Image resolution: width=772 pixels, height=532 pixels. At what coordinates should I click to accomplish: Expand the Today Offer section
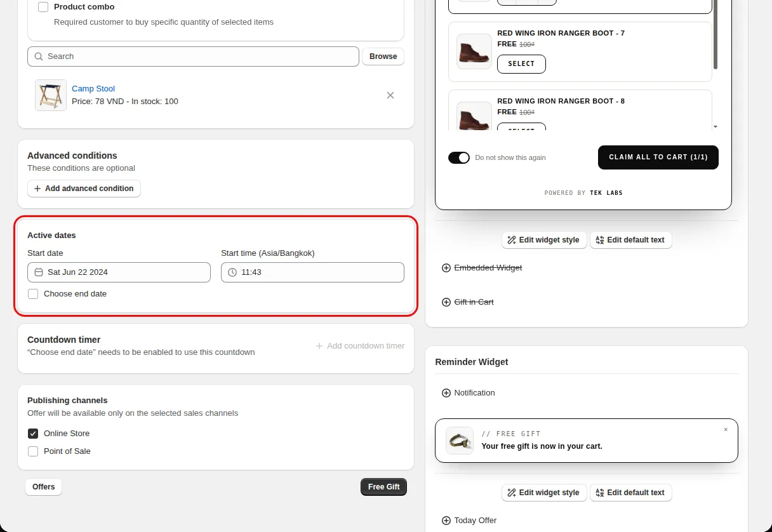click(x=469, y=521)
